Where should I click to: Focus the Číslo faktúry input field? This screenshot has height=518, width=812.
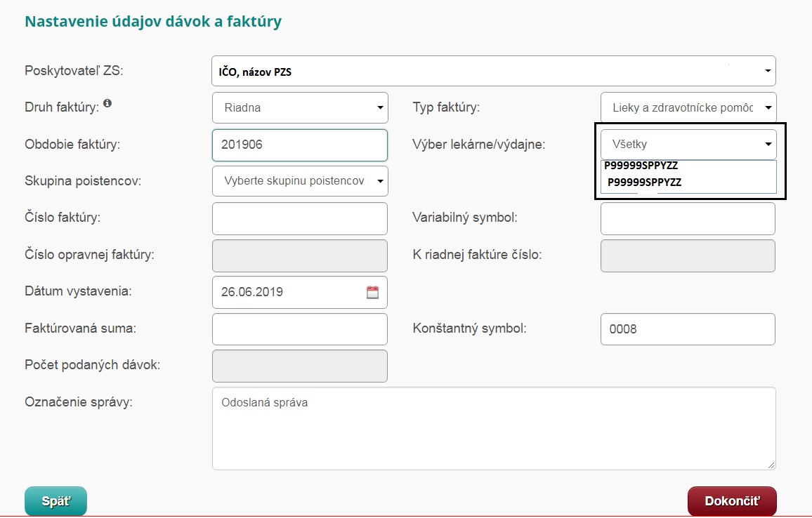300,218
